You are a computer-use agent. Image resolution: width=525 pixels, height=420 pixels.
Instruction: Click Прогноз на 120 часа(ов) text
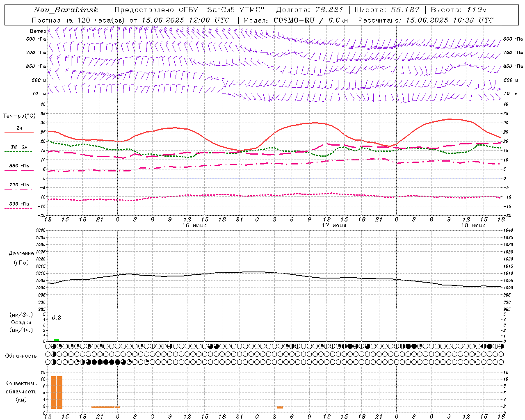[79, 20]
